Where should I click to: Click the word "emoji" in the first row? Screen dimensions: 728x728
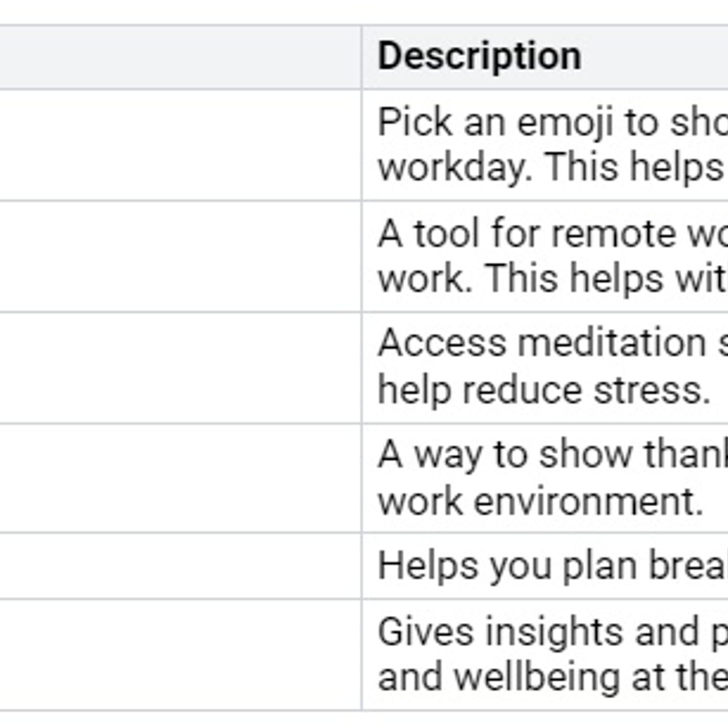565,123
